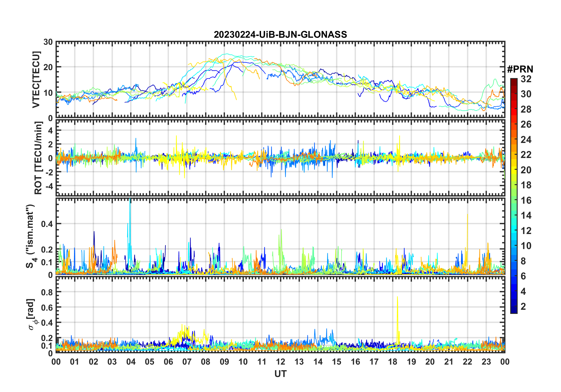561x392 pixels.
Task: Click the S4 y-axis label
Action: (30, 236)
